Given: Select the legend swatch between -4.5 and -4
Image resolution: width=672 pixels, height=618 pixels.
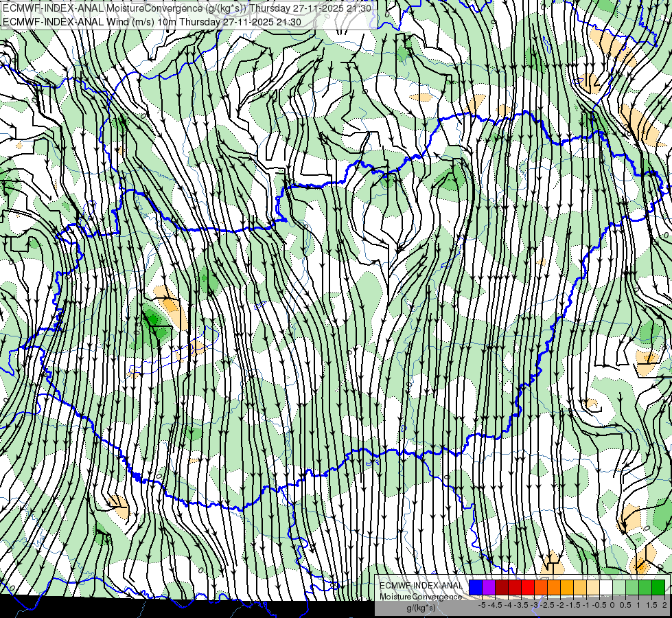Looking at the screenshot, I should click(502, 587).
